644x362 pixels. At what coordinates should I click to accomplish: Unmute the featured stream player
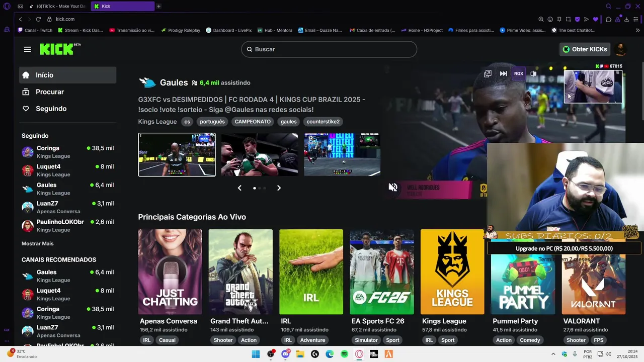tap(393, 188)
